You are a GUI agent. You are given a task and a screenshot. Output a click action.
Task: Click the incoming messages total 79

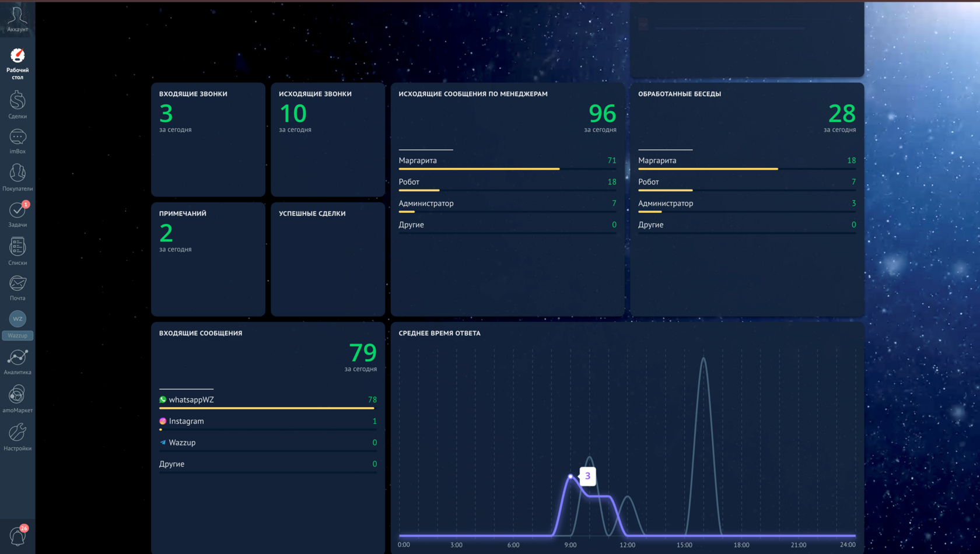tap(363, 353)
